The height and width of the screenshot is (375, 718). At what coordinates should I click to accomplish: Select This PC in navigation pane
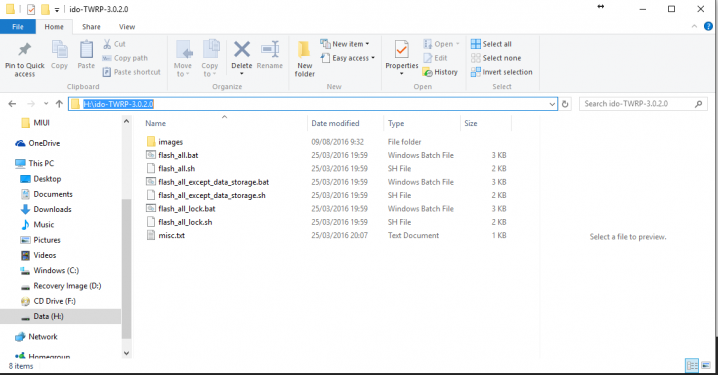pyautogui.click(x=41, y=163)
